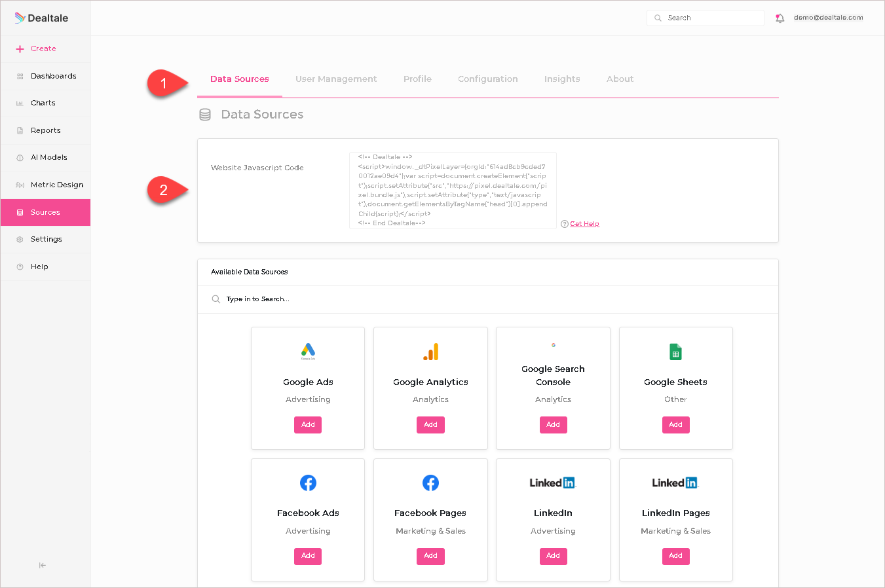Click the Dashboards grid icon
885x588 pixels.
tap(20, 77)
